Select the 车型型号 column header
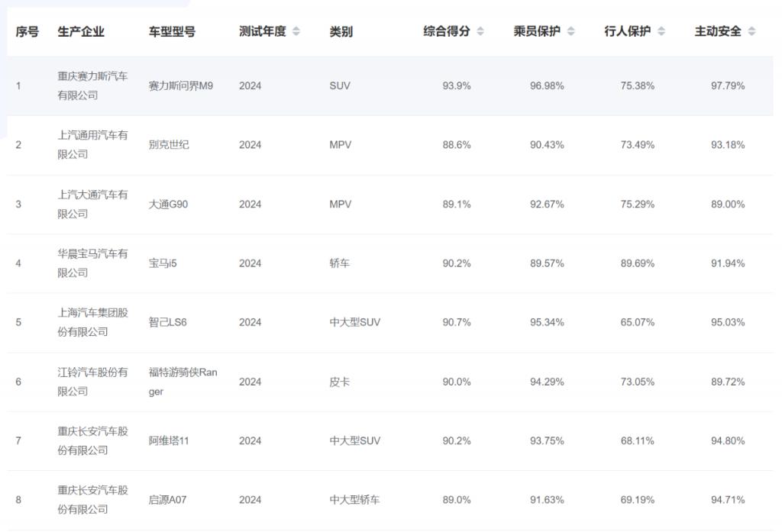 172,31
